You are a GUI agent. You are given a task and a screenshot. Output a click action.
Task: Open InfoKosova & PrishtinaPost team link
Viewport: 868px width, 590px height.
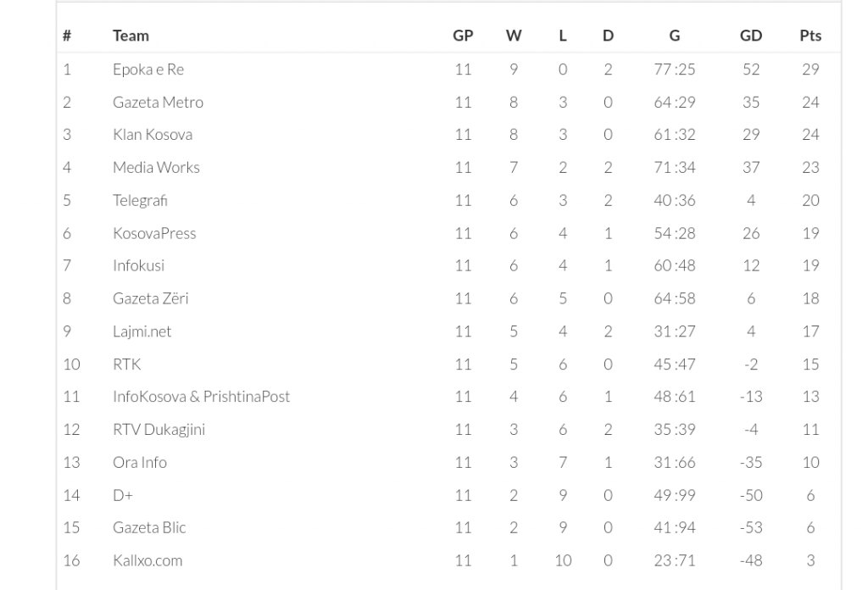click(x=201, y=397)
